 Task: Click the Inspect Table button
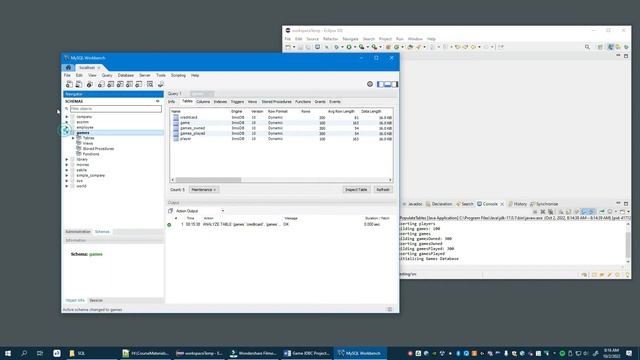(x=356, y=190)
